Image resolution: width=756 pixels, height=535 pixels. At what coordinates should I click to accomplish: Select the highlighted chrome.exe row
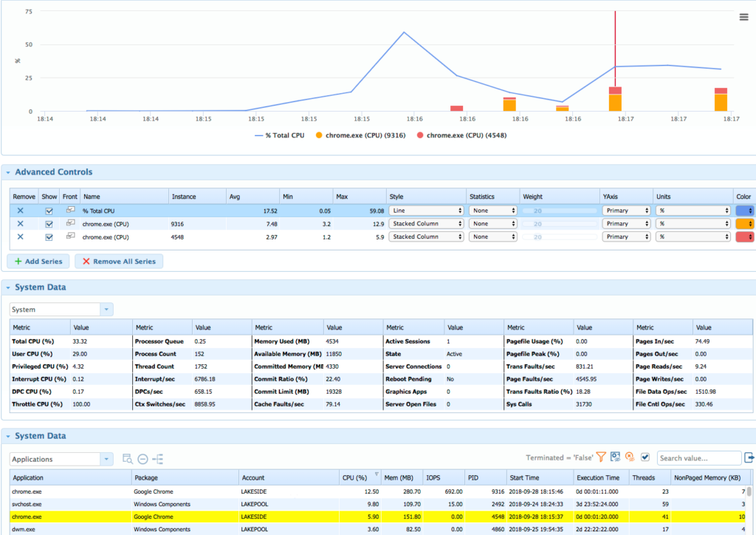click(70, 517)
